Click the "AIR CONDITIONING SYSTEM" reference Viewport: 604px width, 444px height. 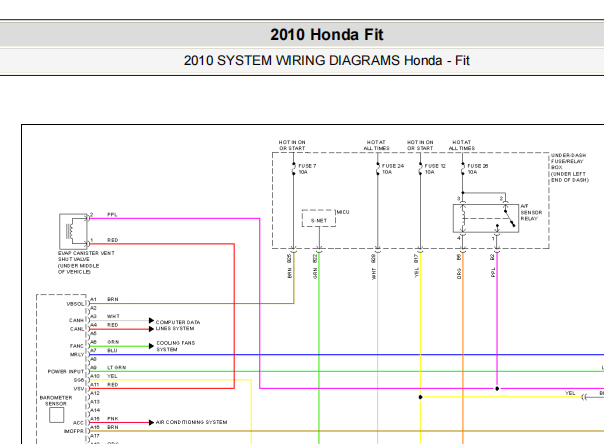pos(191,422)
